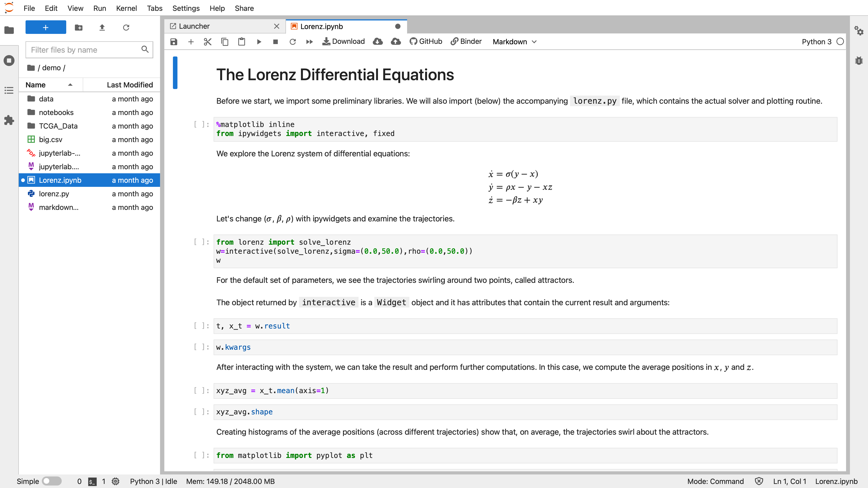Save the Lorenz.ipynb notebook

point(174,42)
